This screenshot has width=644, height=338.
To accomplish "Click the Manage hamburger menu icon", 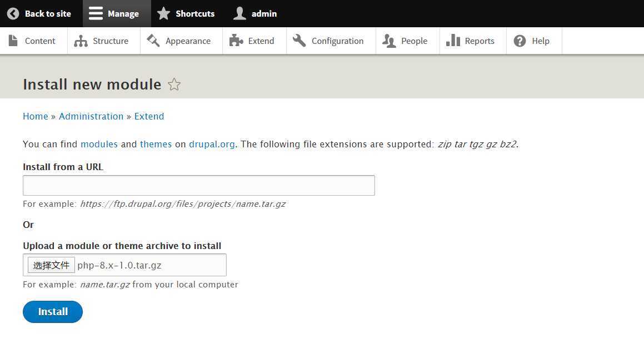I will pos(96,14).
